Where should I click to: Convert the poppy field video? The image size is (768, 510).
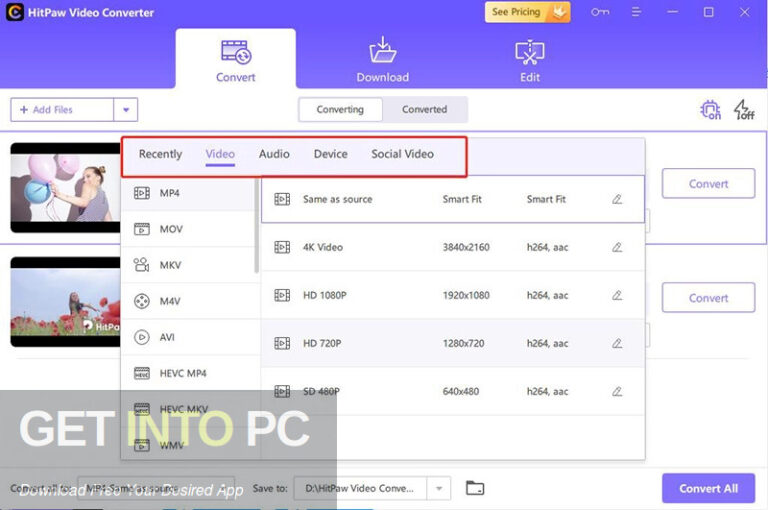click(x=708, y=298)
